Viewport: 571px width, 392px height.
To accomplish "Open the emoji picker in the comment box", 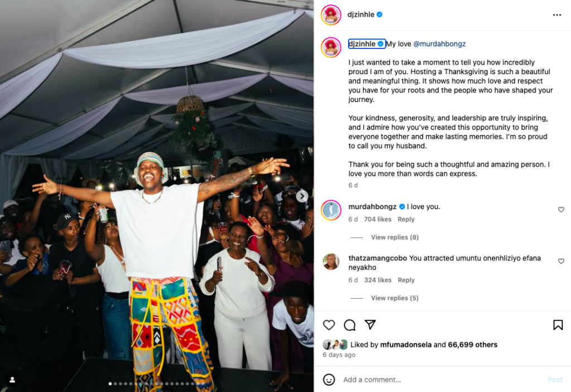I will [329, 380].
